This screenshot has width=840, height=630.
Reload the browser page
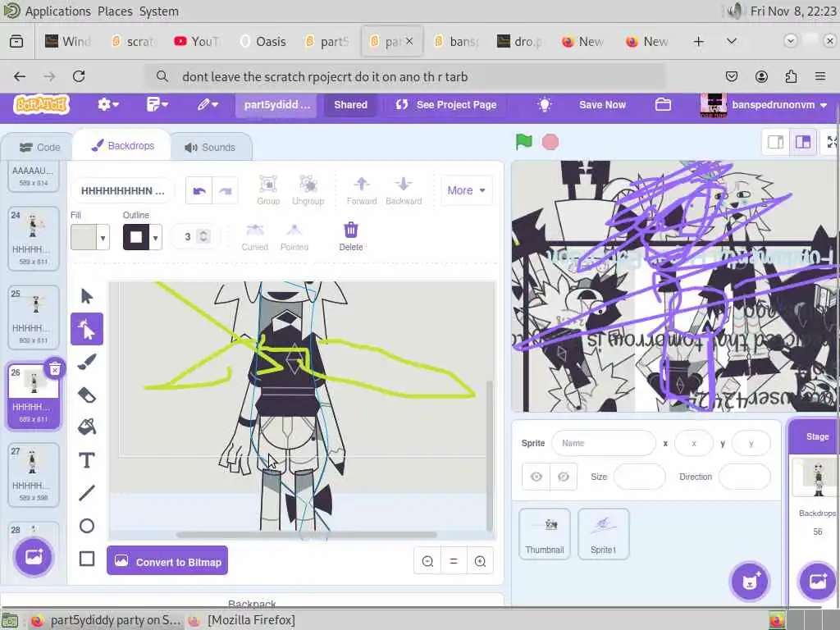tap(79, 76)
